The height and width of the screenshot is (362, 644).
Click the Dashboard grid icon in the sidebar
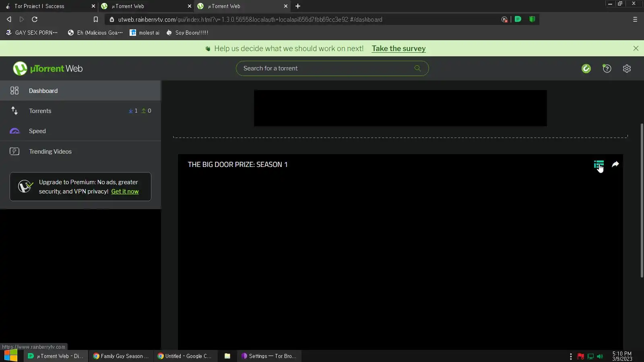pos(14,90)
